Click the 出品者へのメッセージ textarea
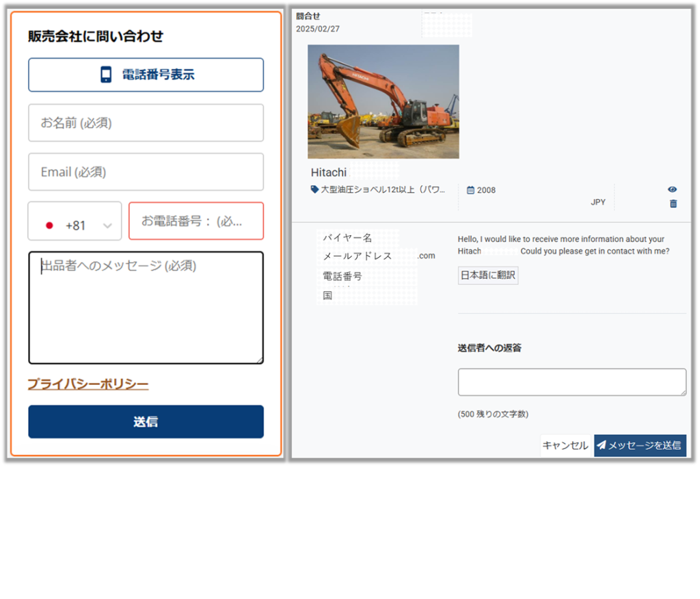Viewport: 700px width, 599px height. 146,308
